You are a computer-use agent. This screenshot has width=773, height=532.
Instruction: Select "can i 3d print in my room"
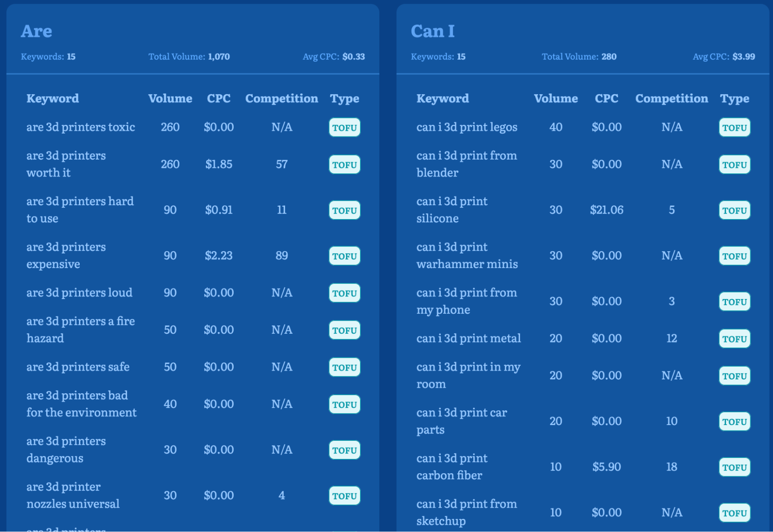tap(468, 375)
